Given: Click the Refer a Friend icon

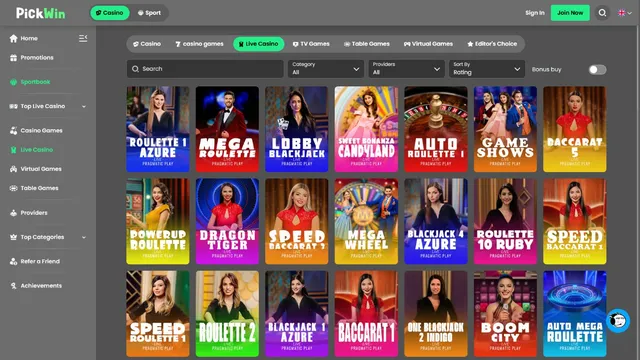Looking at the screenshot, I should coord(13,261).
